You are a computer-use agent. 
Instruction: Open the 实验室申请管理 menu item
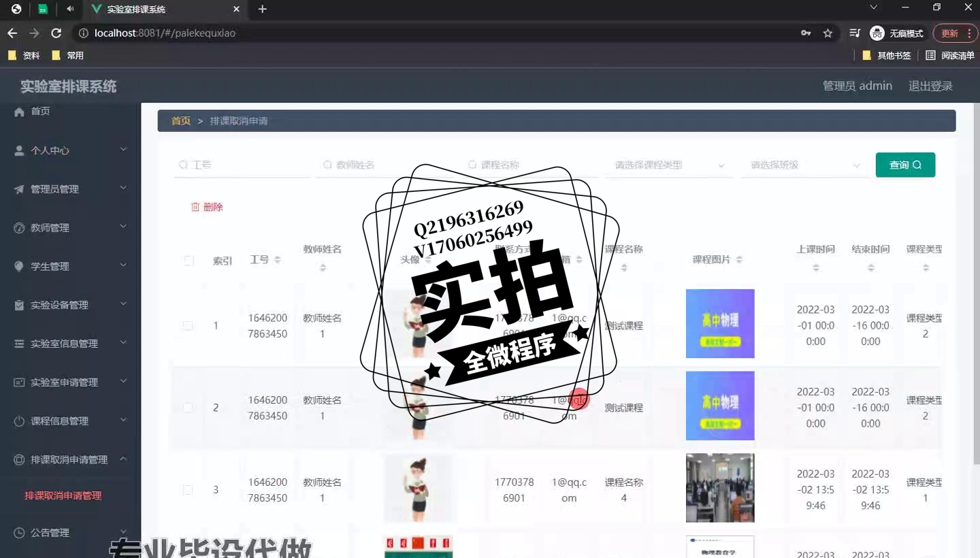70,382
